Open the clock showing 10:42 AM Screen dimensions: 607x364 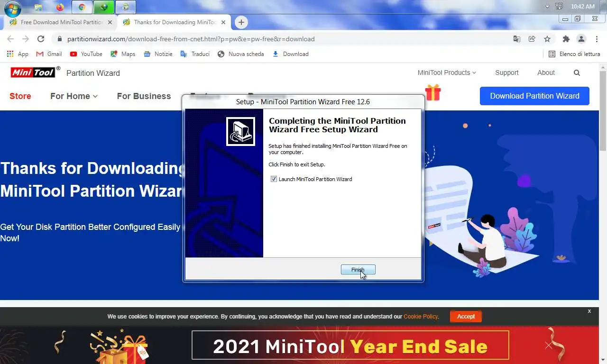tap(583, 7)
